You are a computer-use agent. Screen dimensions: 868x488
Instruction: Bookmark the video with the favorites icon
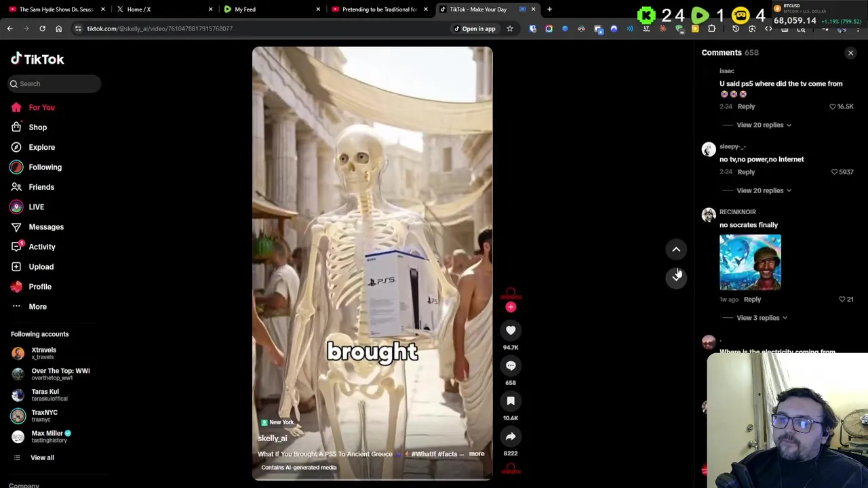click(x=511, y=401)
